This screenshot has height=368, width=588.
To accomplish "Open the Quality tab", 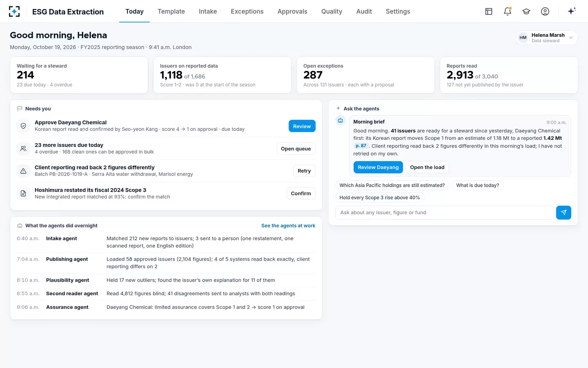I will (332, 11).
